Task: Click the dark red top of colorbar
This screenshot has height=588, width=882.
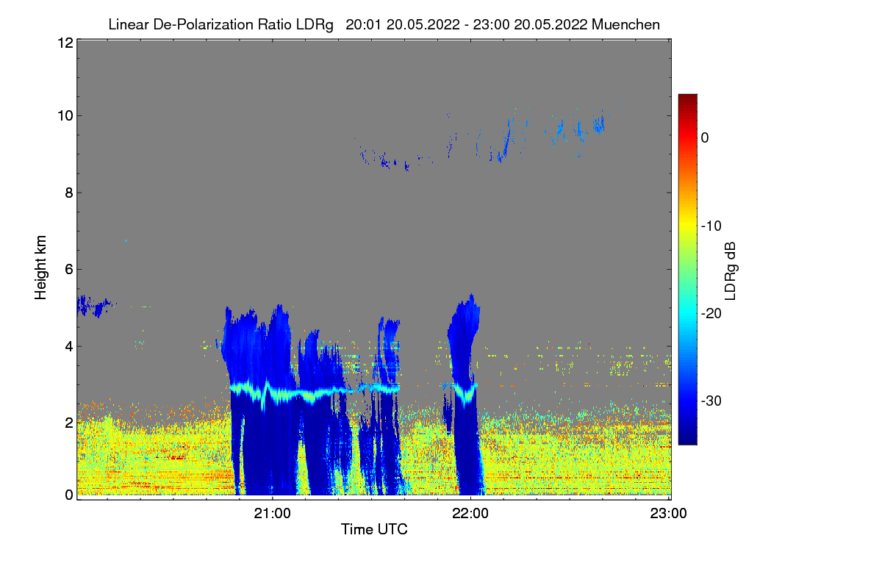Action: [687, 100]
